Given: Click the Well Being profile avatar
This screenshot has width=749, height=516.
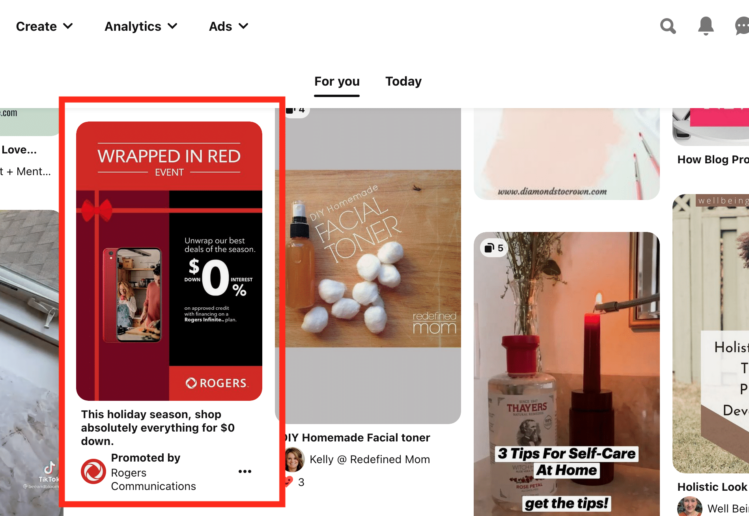Looking at the screenshot, I should 689,507.
